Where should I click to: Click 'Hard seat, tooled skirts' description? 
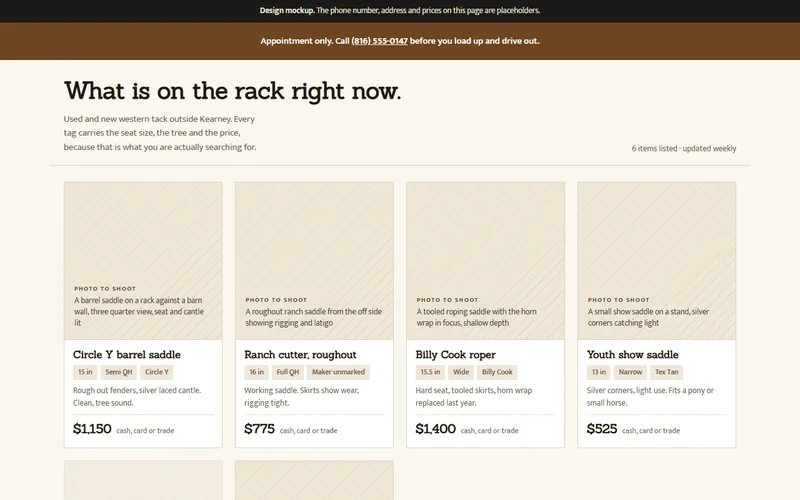tap(473, 396)
